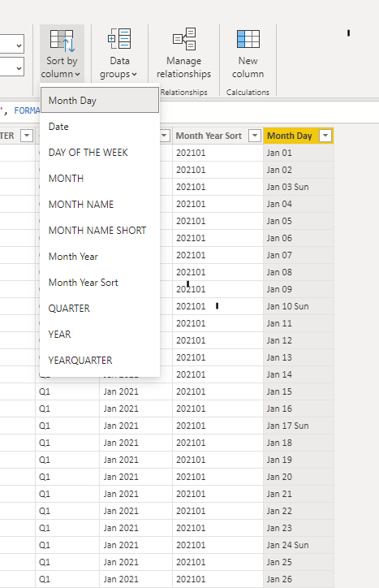Click 202101 in Jan 05 row

point(217,221)
